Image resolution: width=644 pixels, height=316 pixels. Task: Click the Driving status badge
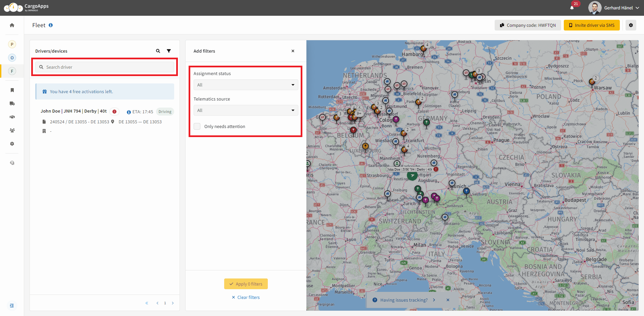pyautogui.click(x=165, y=112)
